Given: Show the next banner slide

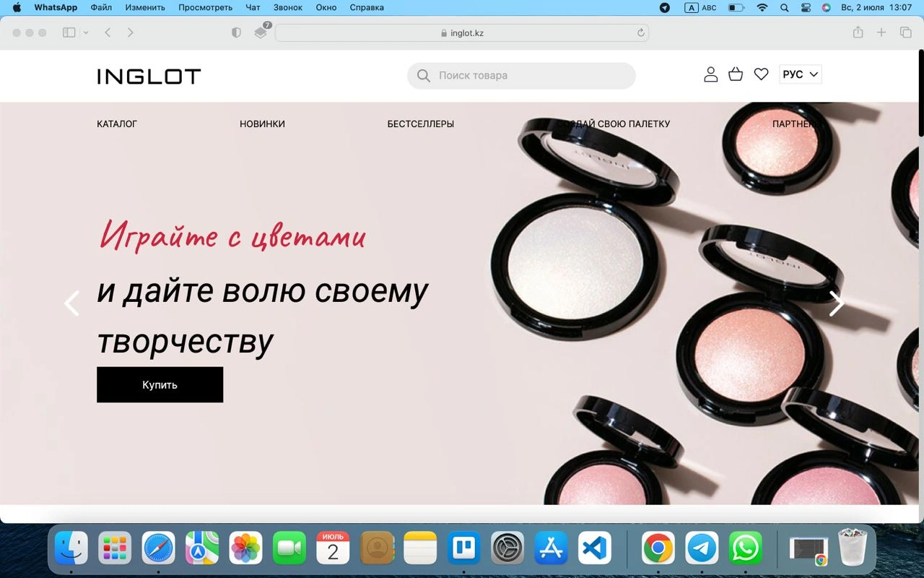Looking at the screenshot, I should (x=836, y=303).
